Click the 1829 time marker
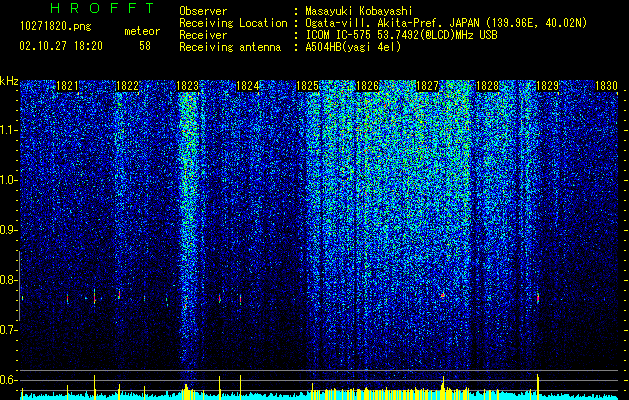This screenshot has width=629, height=400. [547, 86]
